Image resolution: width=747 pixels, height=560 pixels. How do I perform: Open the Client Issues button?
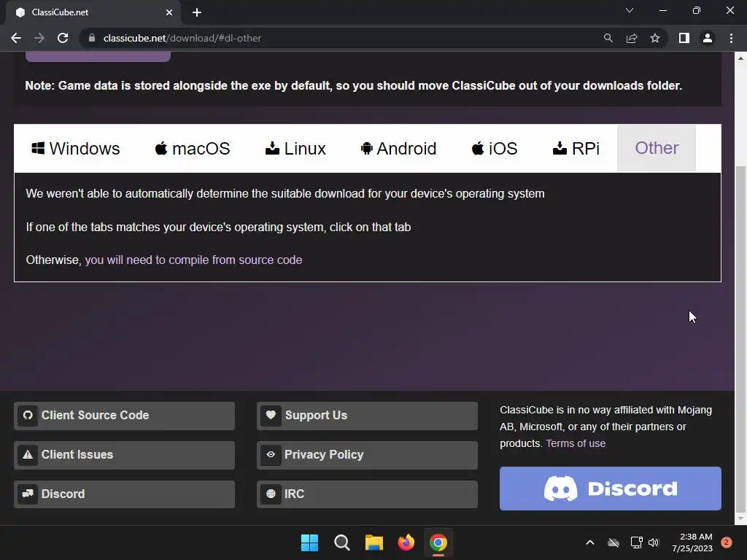124,455
